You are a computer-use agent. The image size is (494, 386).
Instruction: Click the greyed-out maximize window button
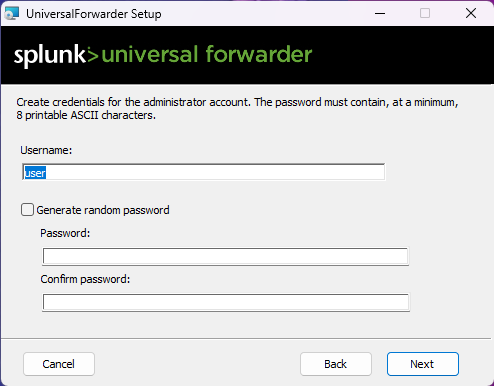425,13
